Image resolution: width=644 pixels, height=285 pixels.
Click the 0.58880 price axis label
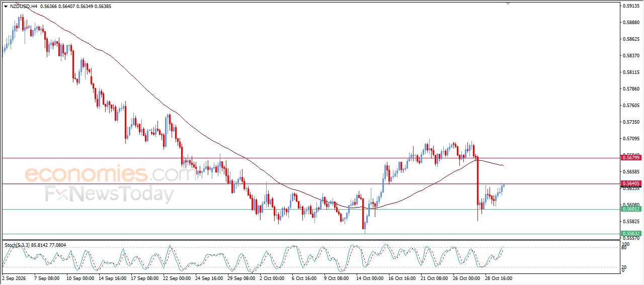click(632, 23)
